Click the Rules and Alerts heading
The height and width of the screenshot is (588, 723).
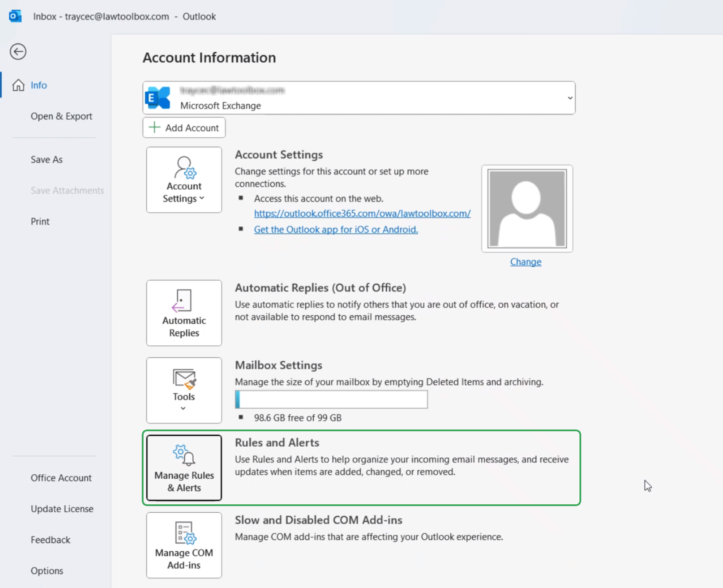tap(277, 443)
